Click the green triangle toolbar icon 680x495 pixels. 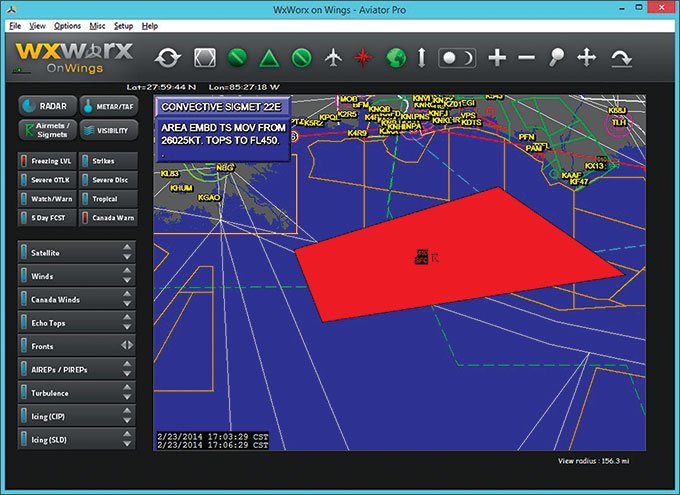pos(268,58)
